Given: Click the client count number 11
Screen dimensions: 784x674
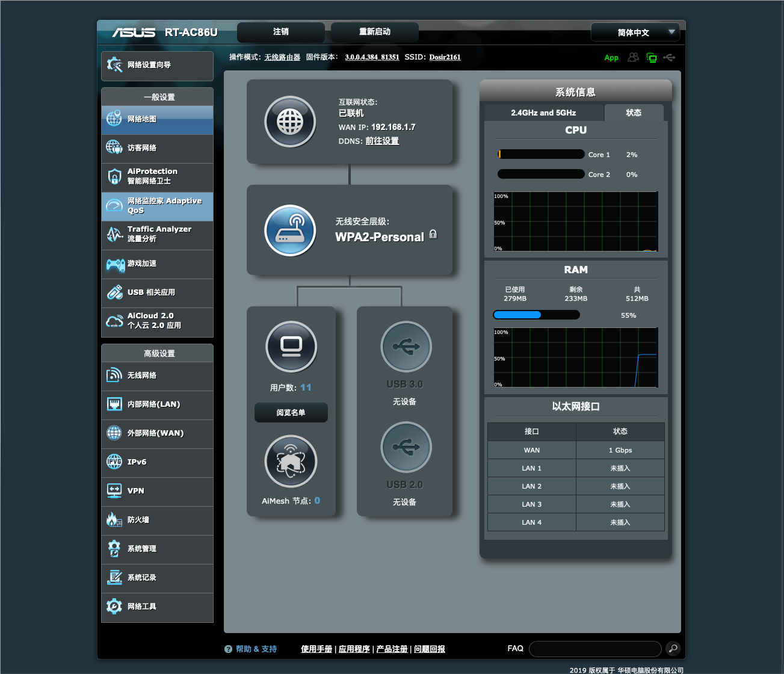Looking at the screenshot, I should [x=306, y=388].
